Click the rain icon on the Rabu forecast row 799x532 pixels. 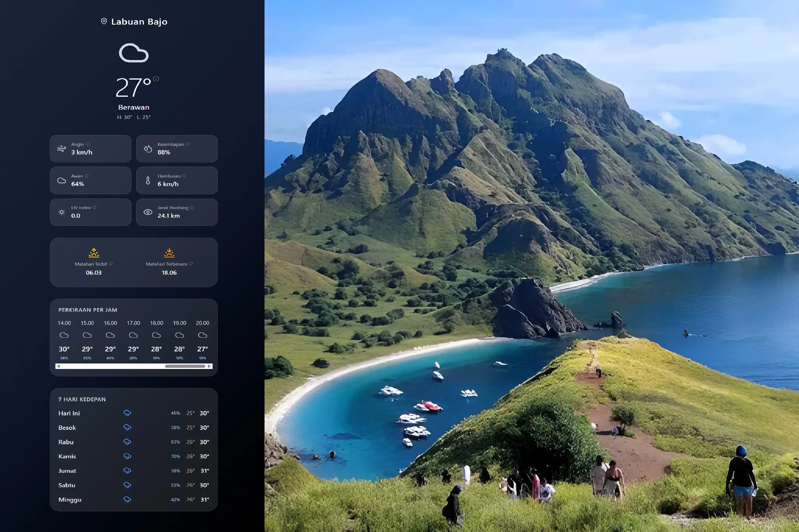coord(127,442)
